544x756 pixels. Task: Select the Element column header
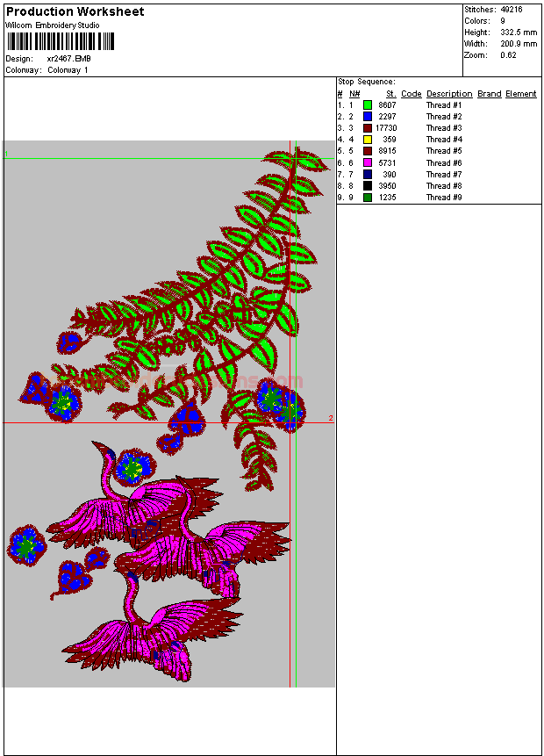click(x=520, y=94)
